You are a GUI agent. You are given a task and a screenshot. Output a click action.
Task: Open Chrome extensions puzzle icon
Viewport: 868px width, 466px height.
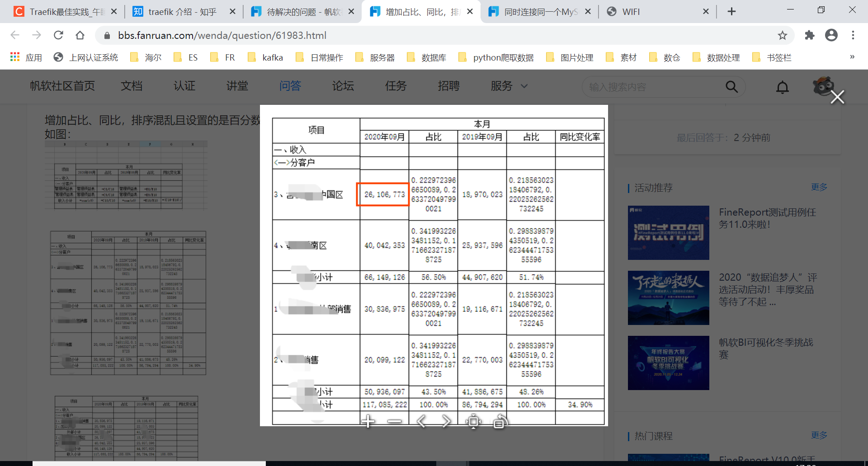[x=810, y=35]
